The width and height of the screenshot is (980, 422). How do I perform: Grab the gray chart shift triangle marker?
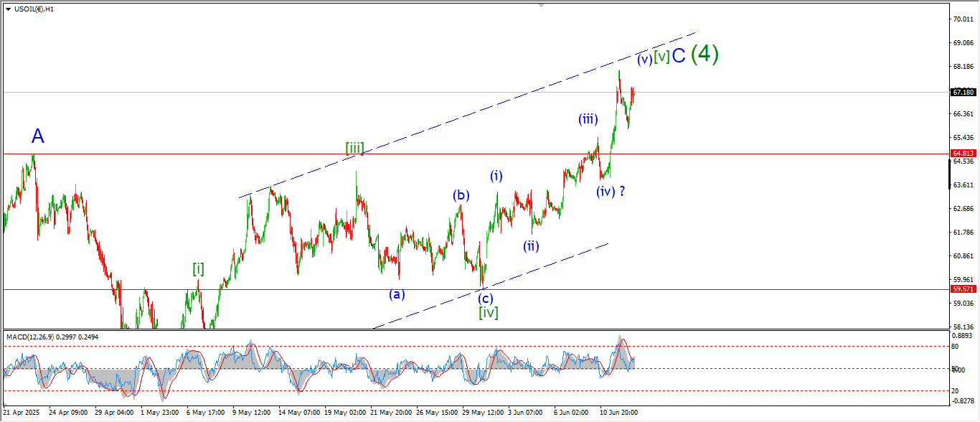point(541,6)
